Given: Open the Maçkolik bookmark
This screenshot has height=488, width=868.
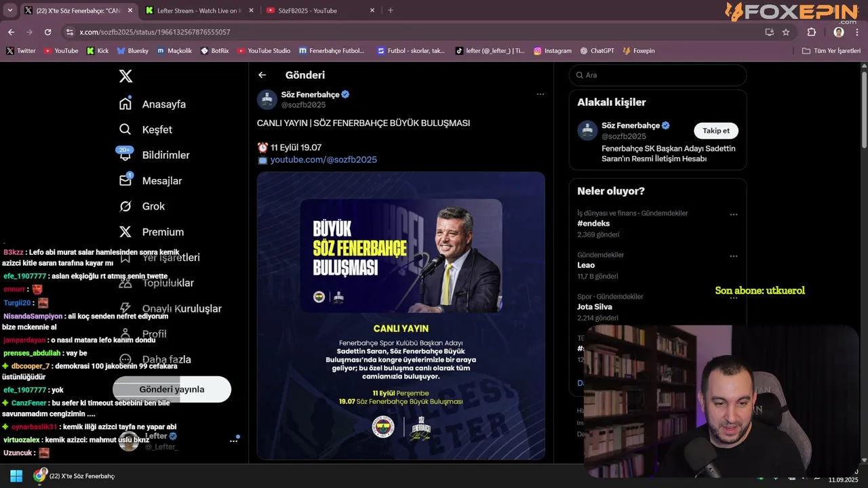Looking at the screenshot, I should 175,51.
